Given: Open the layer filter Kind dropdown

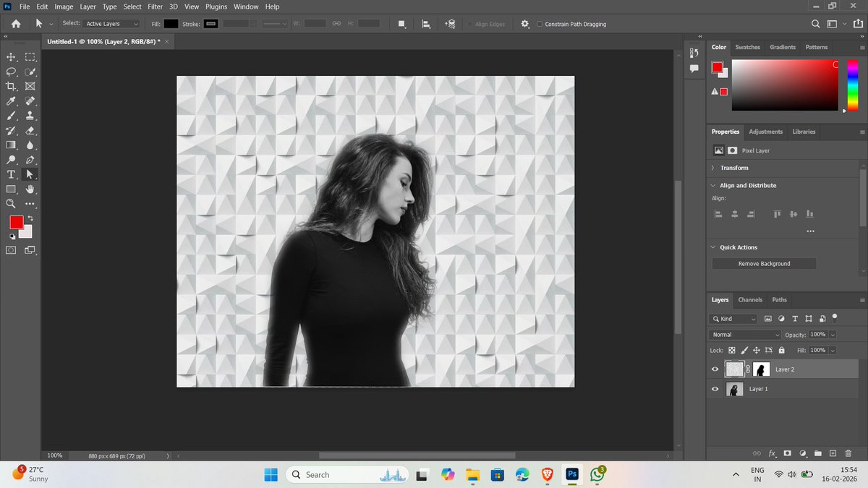Looking at the screenshot, I should coord(733,319).
